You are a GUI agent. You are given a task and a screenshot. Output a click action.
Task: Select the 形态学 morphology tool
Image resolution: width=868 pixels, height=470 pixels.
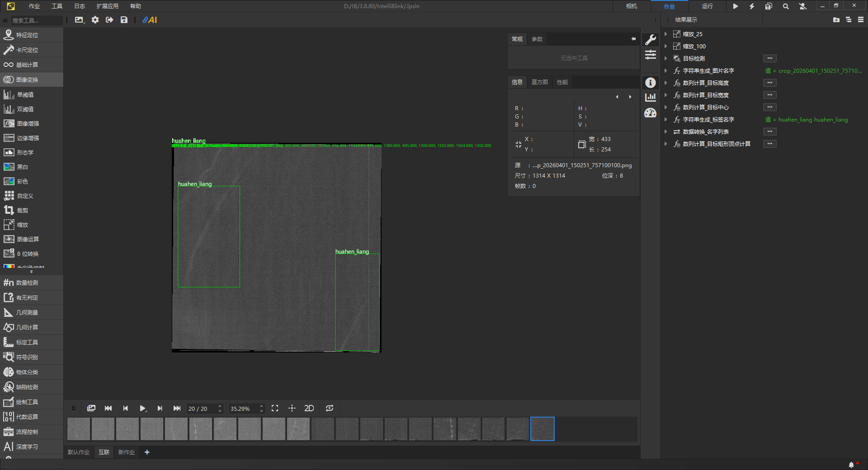(x=25, y=153)
